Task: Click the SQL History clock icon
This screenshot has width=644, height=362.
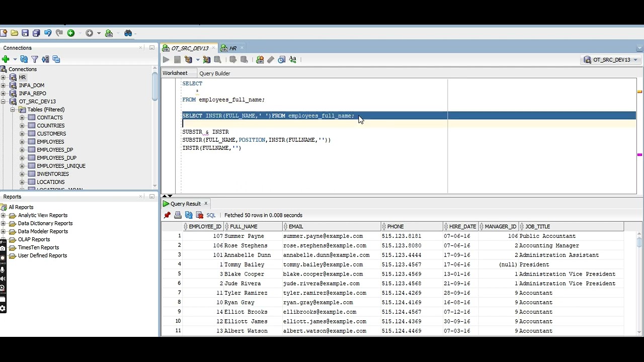Action: pyautogui.click(x=282, y=59)
